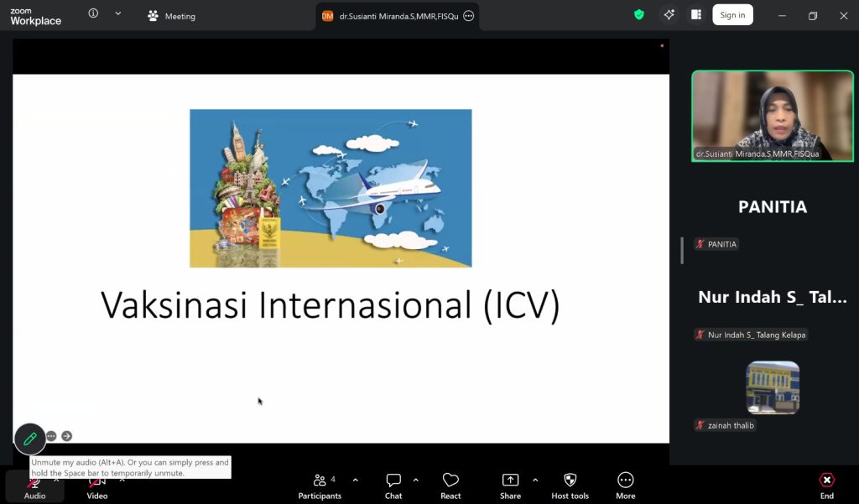The height and width of the screenshot is (504, 859).
Task: Unmute my audio microphone
Action: tap(34, 486)
